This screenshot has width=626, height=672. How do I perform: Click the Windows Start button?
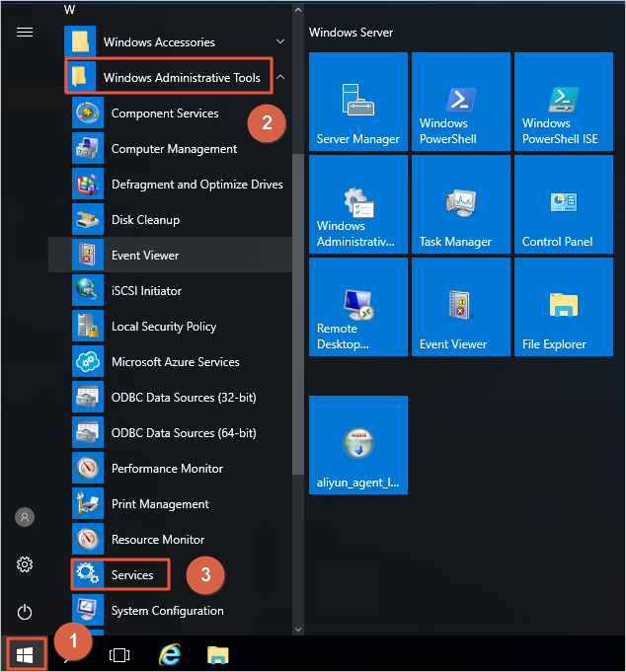coord(25,655)
